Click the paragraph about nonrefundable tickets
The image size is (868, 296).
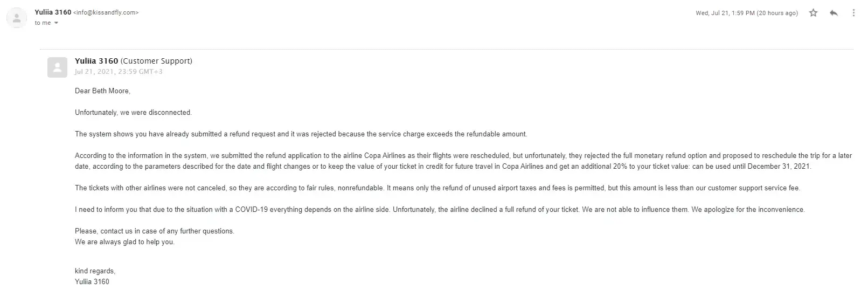pyautogui.click(x=437, y=188)
